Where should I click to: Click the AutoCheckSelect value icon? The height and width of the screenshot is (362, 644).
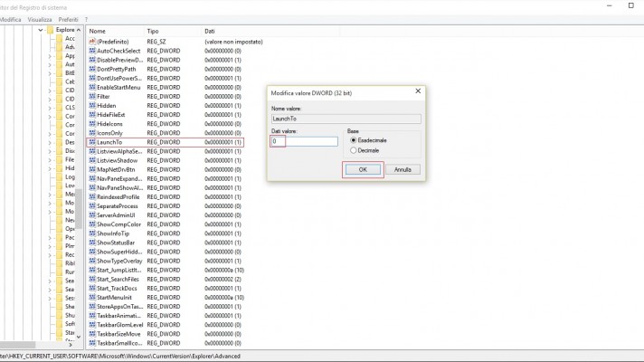coord(91,51)
